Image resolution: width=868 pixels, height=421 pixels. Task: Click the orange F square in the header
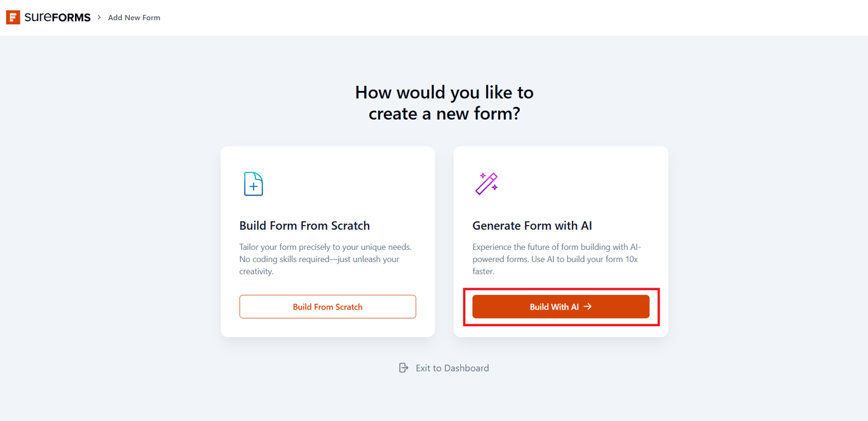(x=13, y=17)
